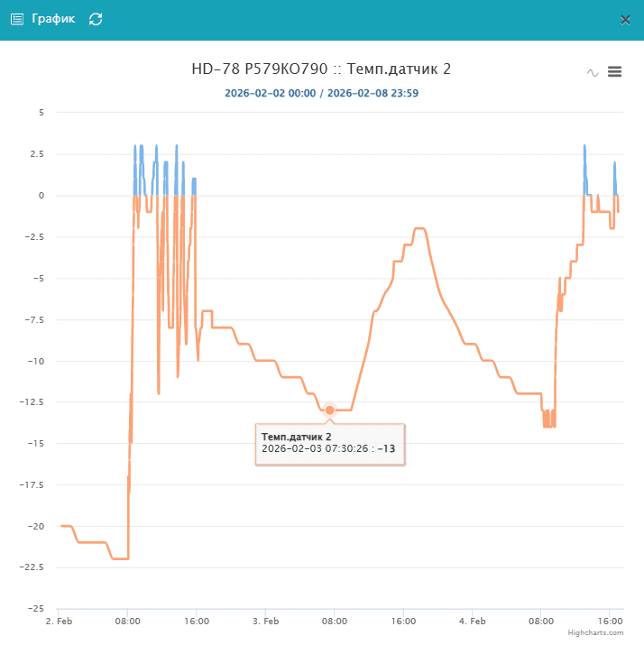Click the Темп.датчик 2 tooltip box
The width and height of the screenshot is (644, 645).
click(x=330, y=442)
